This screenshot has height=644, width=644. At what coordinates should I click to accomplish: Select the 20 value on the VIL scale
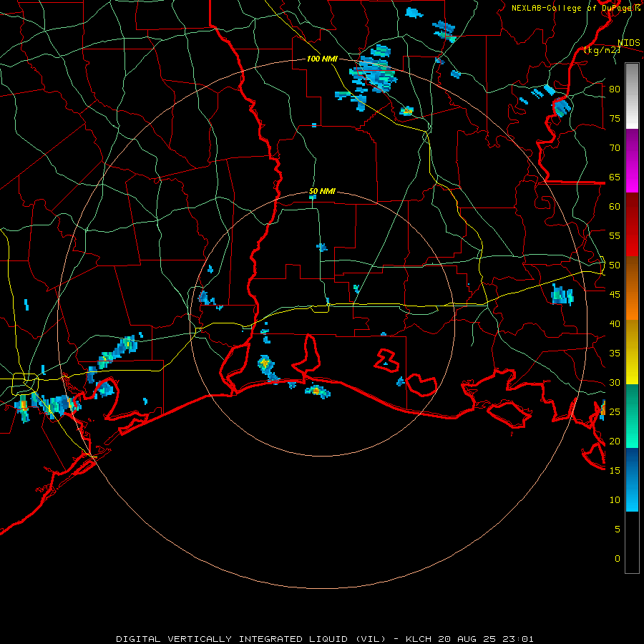pos(615,441)
